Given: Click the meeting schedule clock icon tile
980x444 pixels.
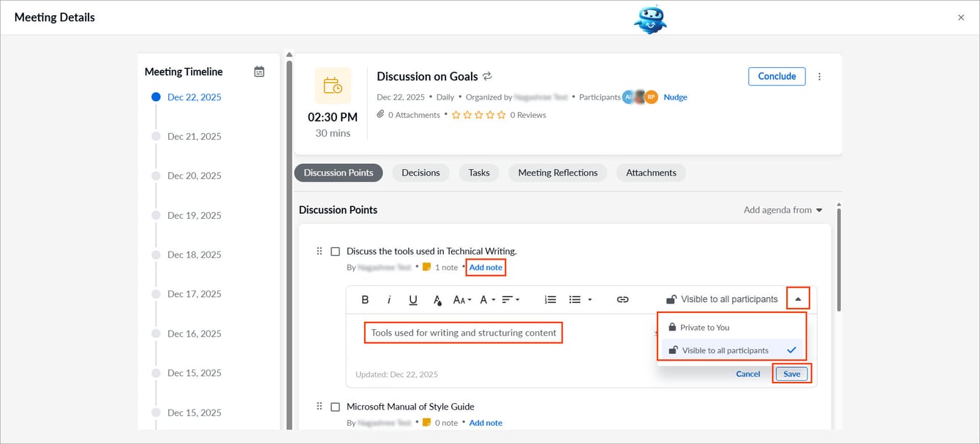Looking at the screenshot, I should point(333,86).
